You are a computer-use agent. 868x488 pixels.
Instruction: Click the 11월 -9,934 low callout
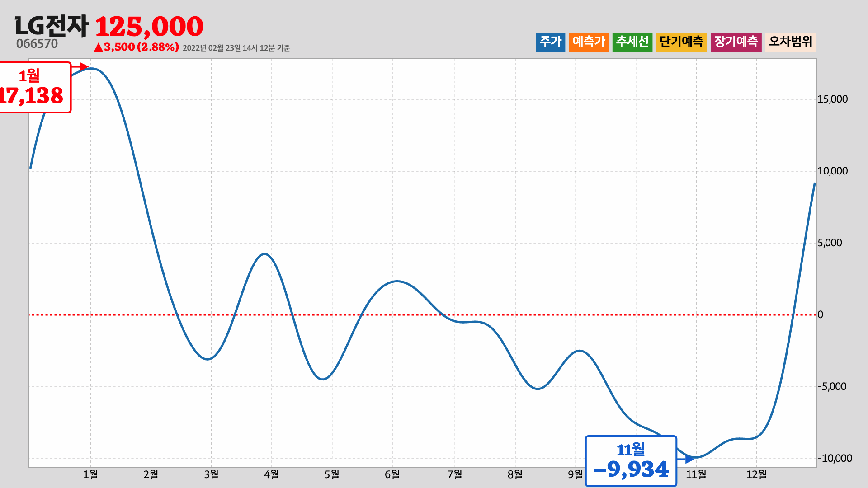pos(631,461)
